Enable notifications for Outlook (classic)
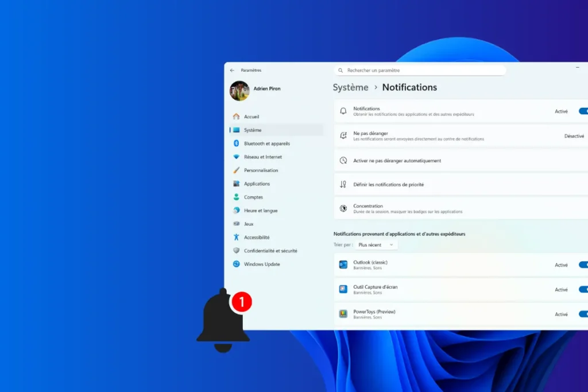This screenshot has height=392, width=588. 583,265
